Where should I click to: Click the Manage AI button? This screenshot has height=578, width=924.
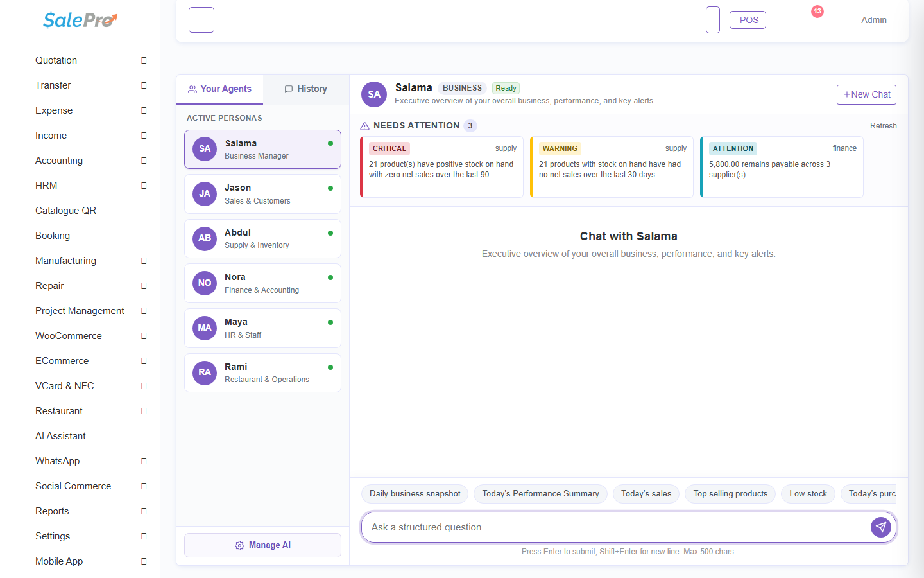point(262,545)
